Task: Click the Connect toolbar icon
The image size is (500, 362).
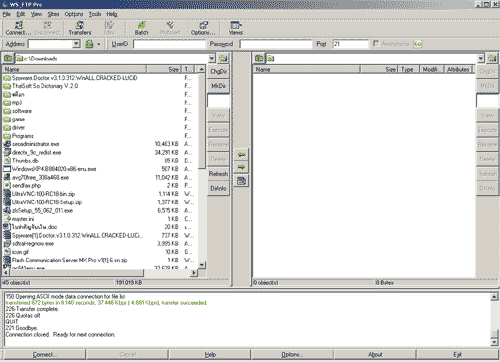Action: tap(18, 28)
